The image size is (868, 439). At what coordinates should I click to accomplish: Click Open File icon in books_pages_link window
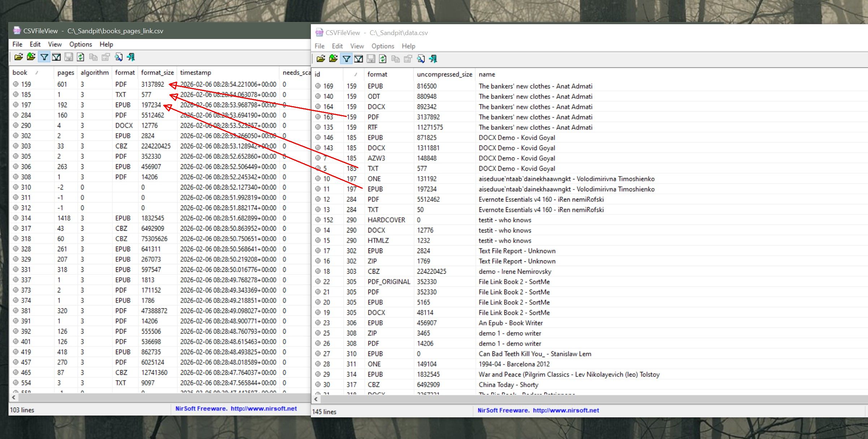(18, 57)
